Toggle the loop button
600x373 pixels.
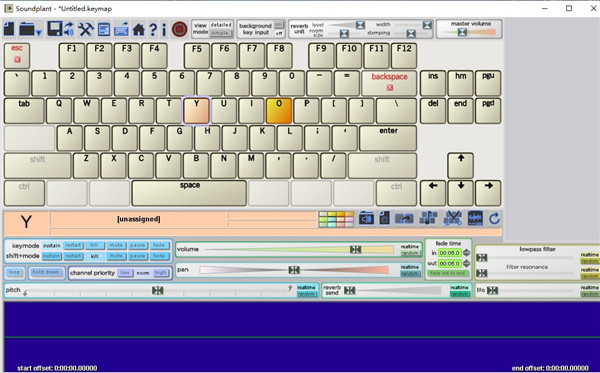click(15, 272)
